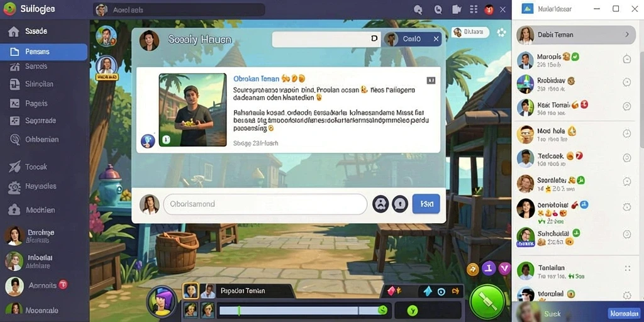The image size is (644, 322).
Task: Click the camera icon in top bar
Action: [457, 10]
